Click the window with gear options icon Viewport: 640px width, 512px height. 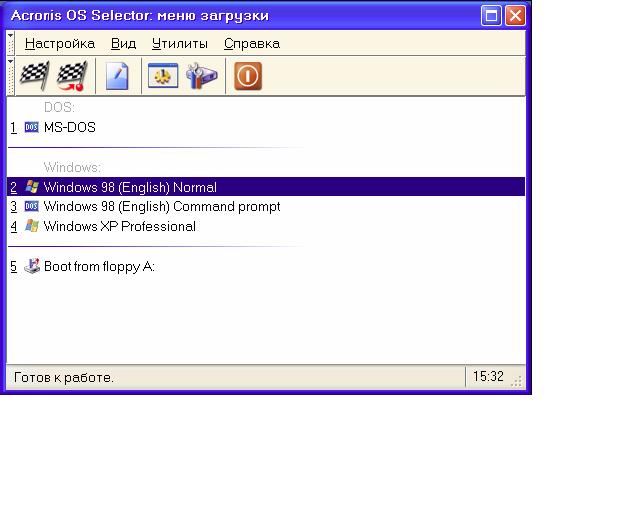pos(163,76)
